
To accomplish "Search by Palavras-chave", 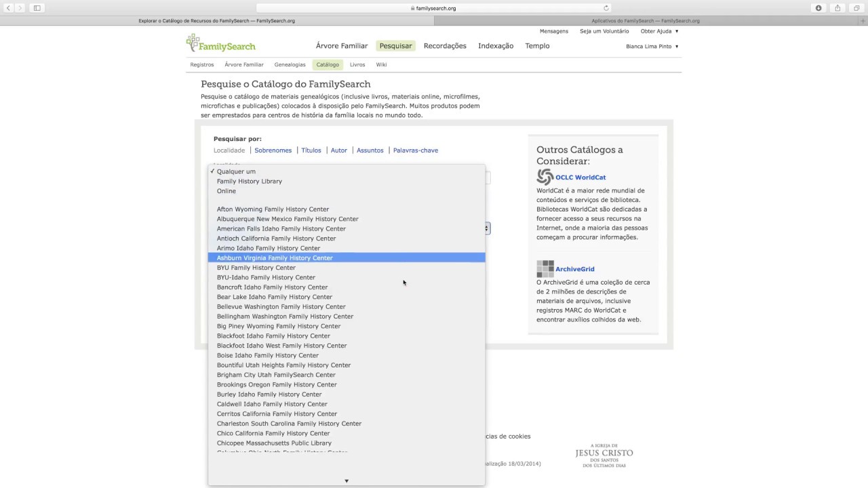I will [x=416, y=150].
